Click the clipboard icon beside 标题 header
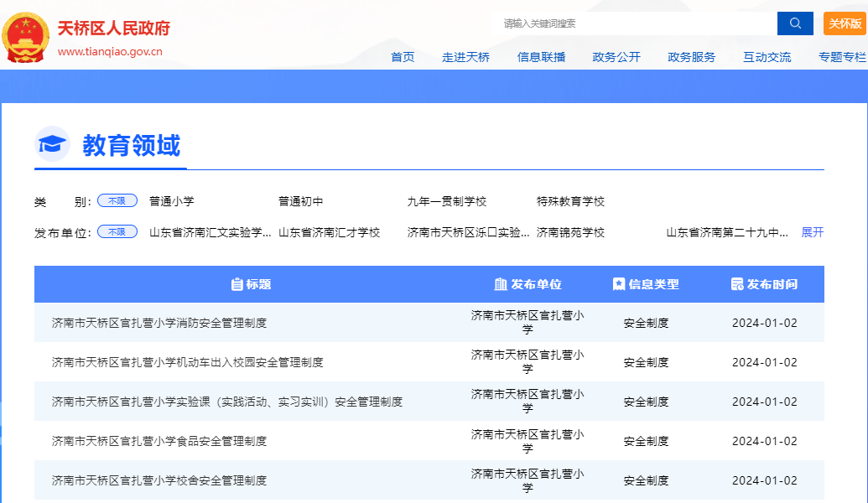This screenshot has height=503, width=868. pyautogui.click(x=237, y=284)
